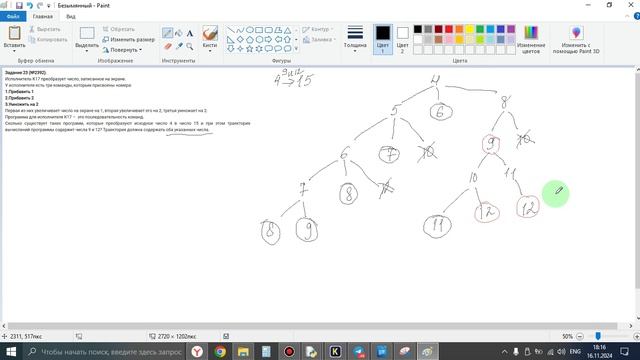This screenshot has height=360, width=640.
Task: Select the Color picker eyedropper tool
Action: (179, 47)
